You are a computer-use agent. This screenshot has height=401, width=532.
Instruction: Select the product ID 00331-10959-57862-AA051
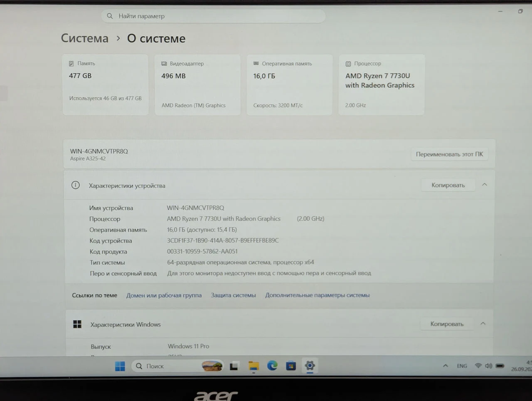coord(202,251)
